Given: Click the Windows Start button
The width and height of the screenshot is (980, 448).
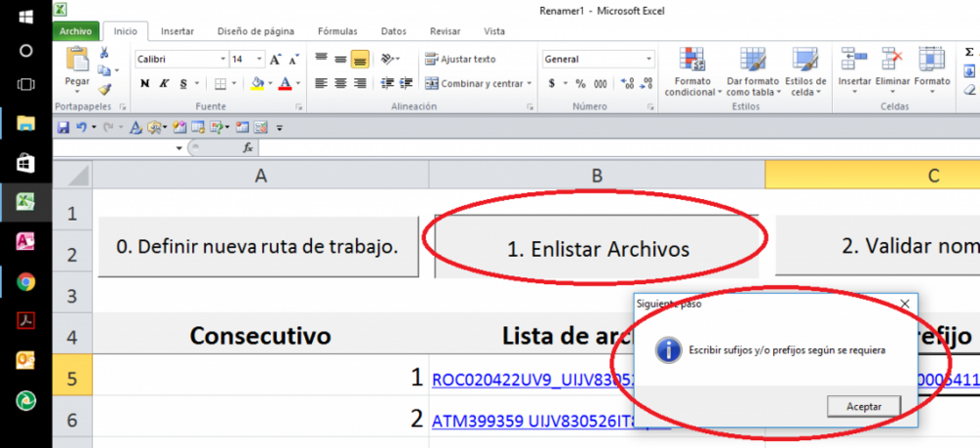Looking at the screenshot, I should click(25, 17).
